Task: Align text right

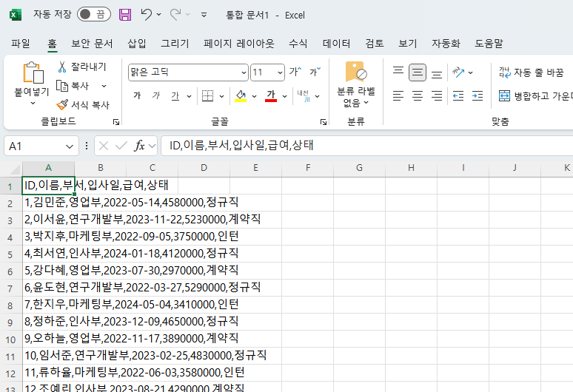Action: click(x=437, y=96)
